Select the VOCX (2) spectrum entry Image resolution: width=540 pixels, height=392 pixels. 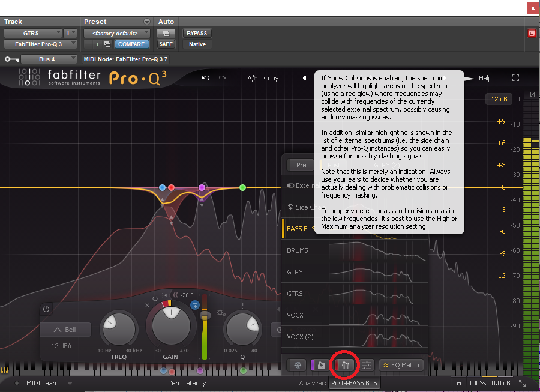pyautogui.click(x=355, y=337)
